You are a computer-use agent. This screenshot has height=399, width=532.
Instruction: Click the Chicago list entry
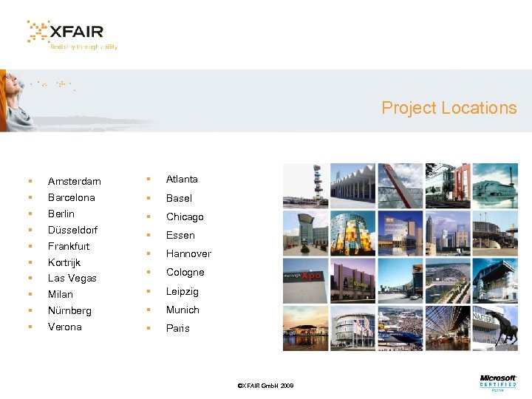tap(185, 216)
